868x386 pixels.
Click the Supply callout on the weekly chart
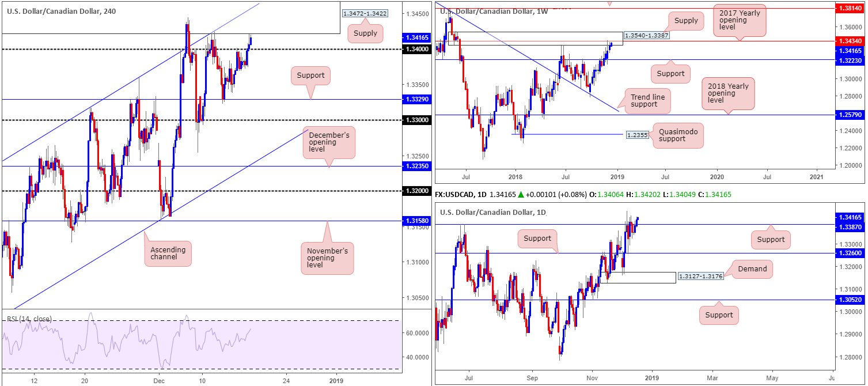pos(686,21)
